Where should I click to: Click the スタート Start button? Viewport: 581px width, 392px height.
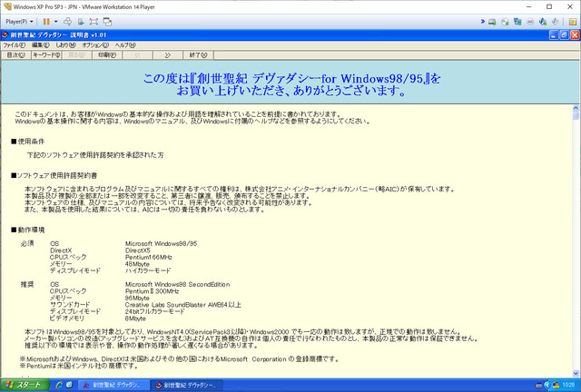[25, 385]
